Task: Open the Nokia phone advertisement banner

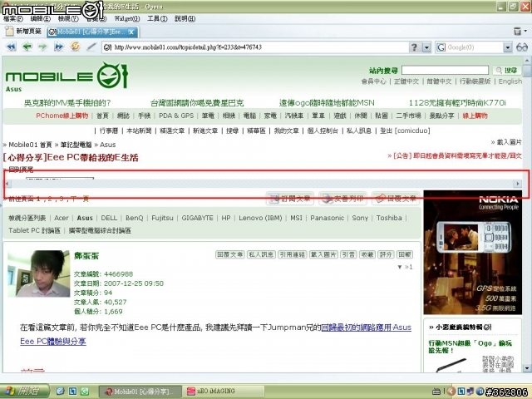Action: (x=473, y=253)
